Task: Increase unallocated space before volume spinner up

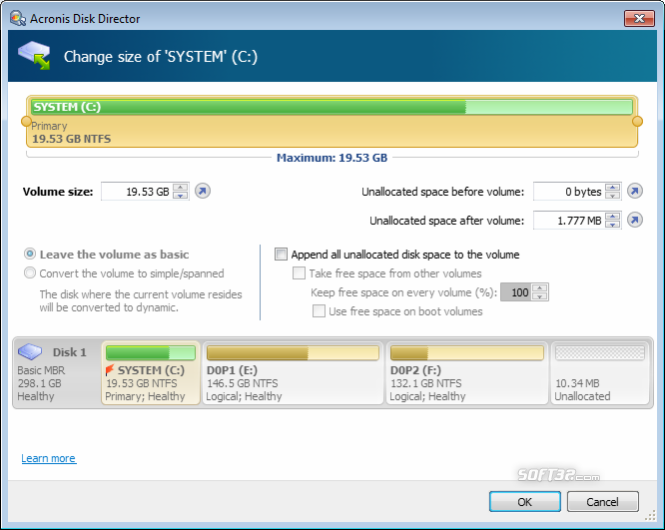Action: pos(613,187)
